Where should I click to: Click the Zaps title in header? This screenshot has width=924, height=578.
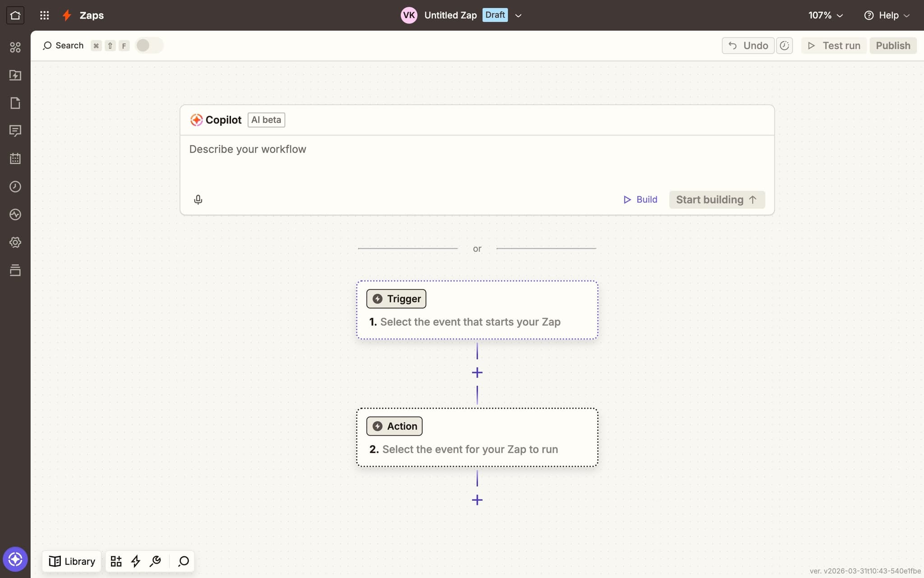[92, 15]
